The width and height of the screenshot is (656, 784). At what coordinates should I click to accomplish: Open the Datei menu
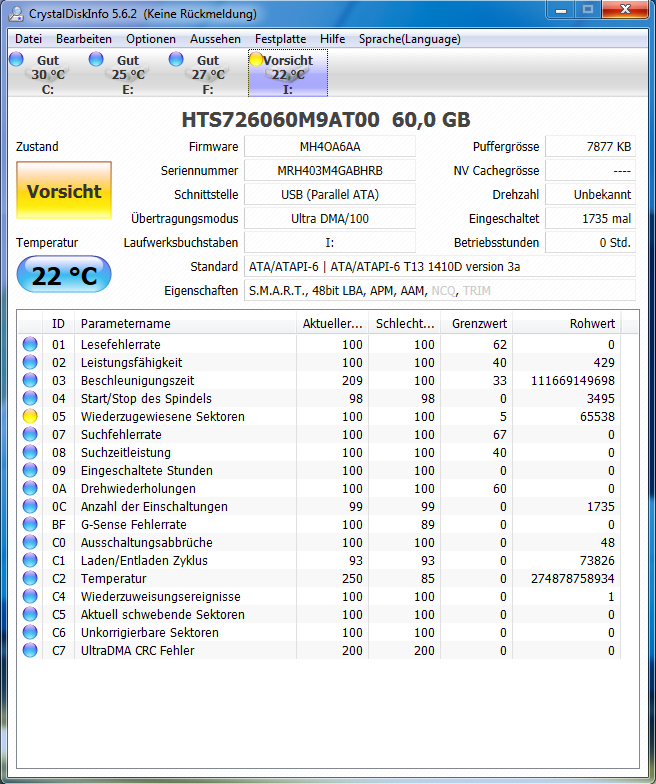point(28,39)
